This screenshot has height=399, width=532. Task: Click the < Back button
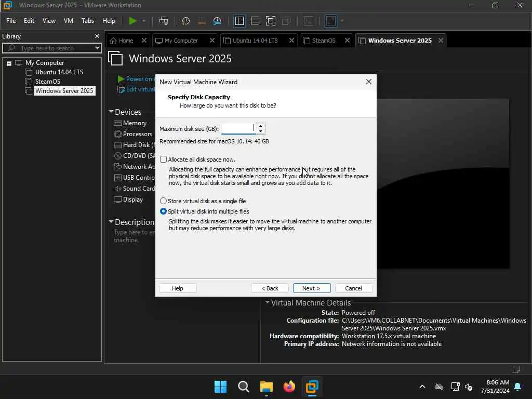270,288
